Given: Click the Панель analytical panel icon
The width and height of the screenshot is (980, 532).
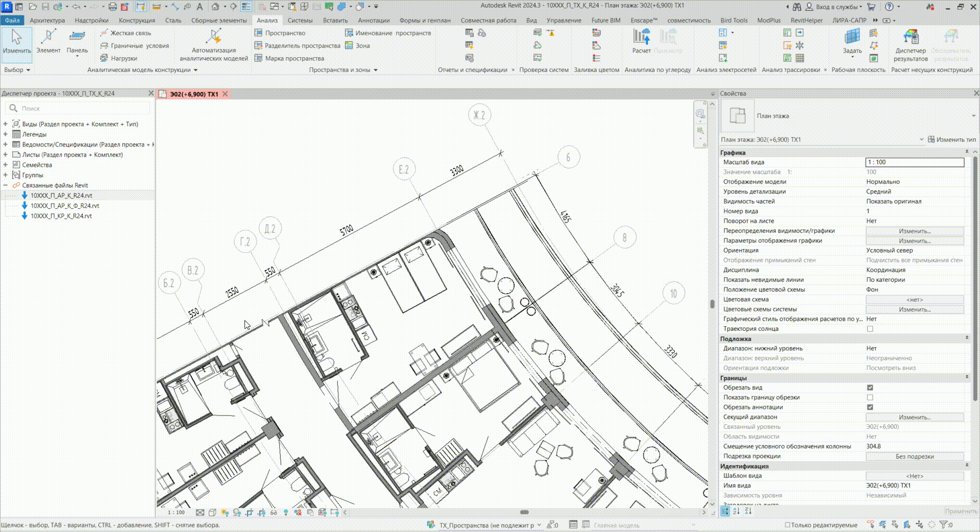Looking at the screenshot, I should coord(77,36).
